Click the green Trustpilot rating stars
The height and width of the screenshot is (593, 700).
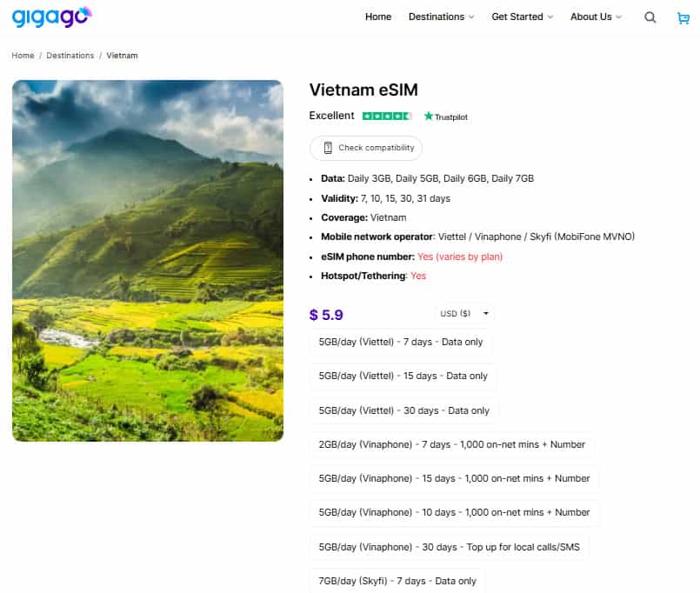[x=387, y=117]
